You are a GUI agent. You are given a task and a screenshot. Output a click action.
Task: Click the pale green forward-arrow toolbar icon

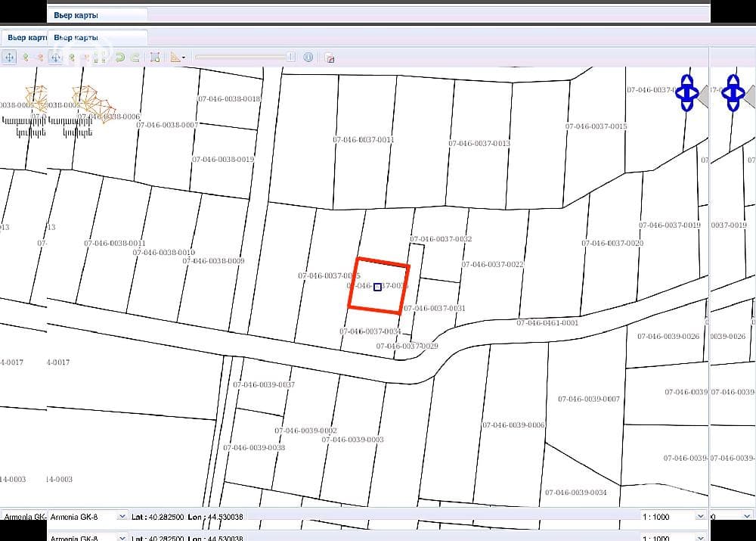click(135, 58)
